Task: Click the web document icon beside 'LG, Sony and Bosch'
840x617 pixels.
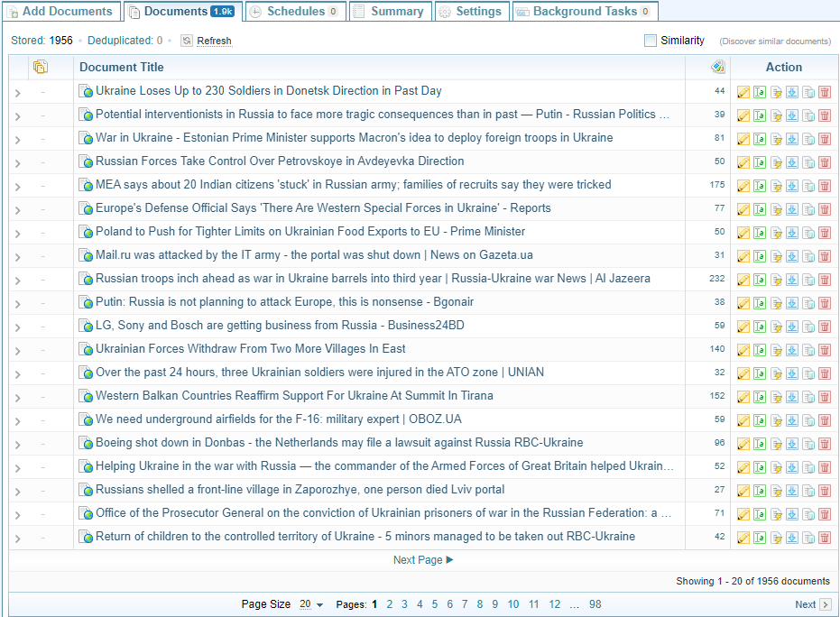Action: pyautogui.click(x=86, y=326)
